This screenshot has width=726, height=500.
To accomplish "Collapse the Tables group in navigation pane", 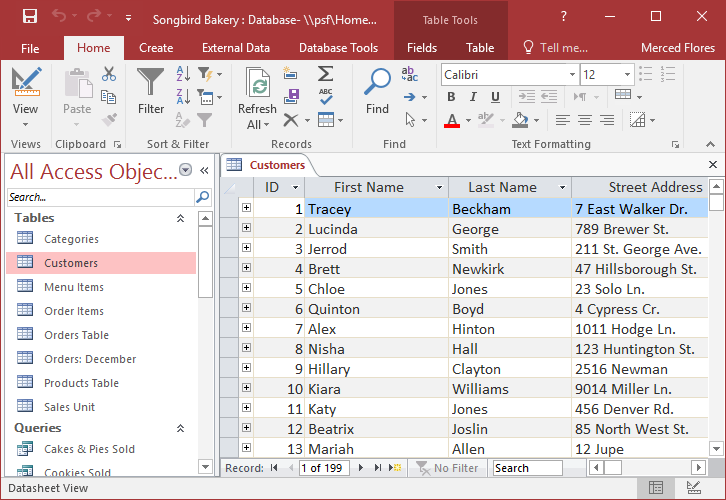I will click(x=180, y=218).
